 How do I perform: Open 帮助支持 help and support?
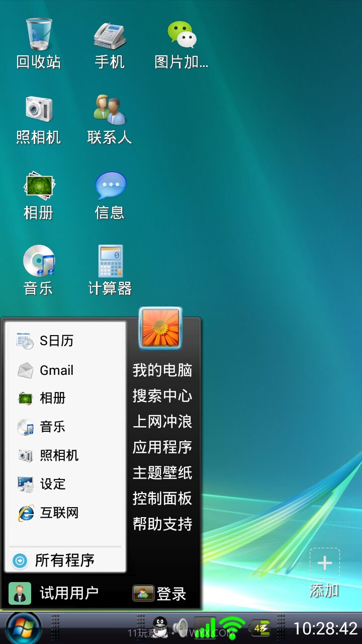pyautogui.click(x=162, y=524)
